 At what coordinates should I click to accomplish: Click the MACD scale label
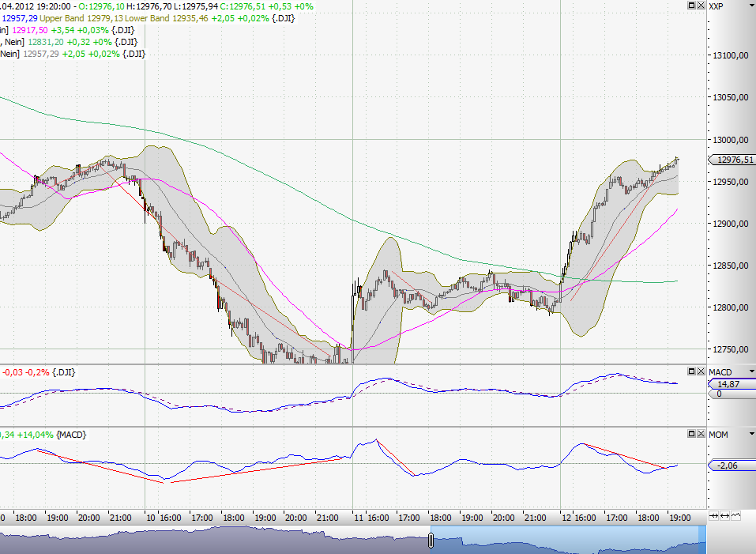tap(720, 371)
